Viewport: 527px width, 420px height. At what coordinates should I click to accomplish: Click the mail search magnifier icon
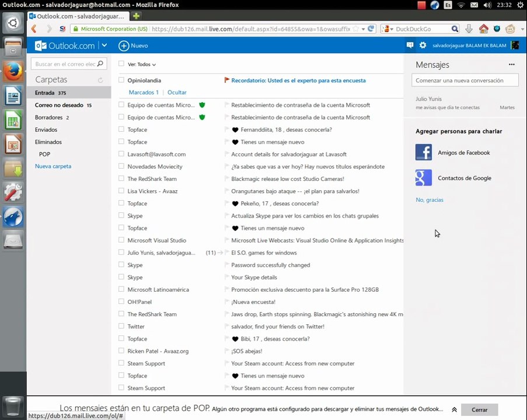tap(100, 64)
